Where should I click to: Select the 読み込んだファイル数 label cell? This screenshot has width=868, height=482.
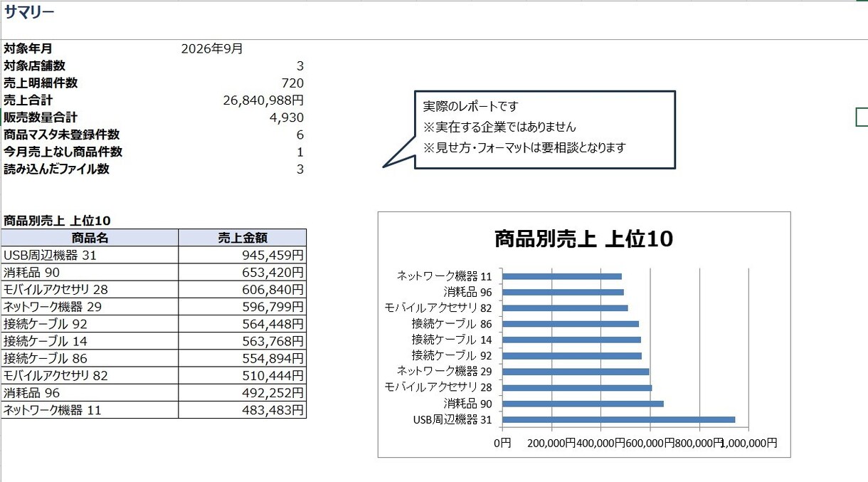pos(56,169)
